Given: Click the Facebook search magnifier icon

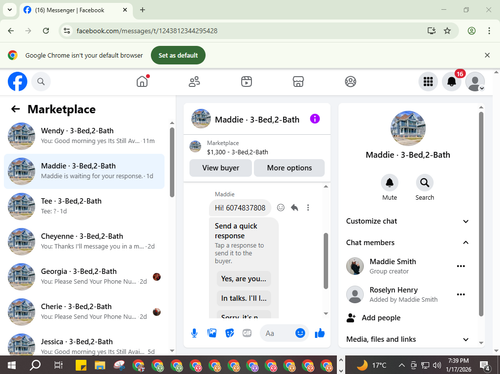Looking at the screenshot, I should coord(41,81).
